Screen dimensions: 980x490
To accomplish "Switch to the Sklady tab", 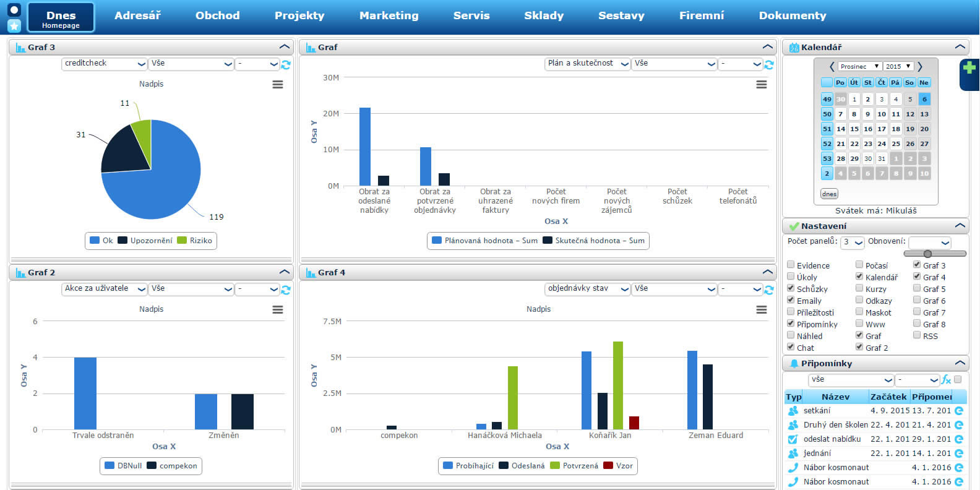I will (x=544, y=16).
